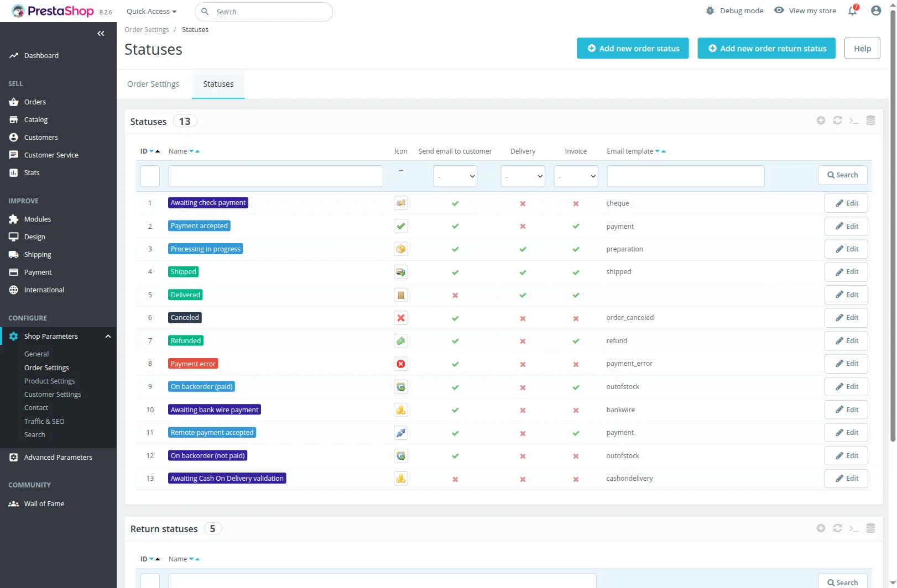Open Catalog in the sidebar
897x588 pixels.
click(36, 120)
